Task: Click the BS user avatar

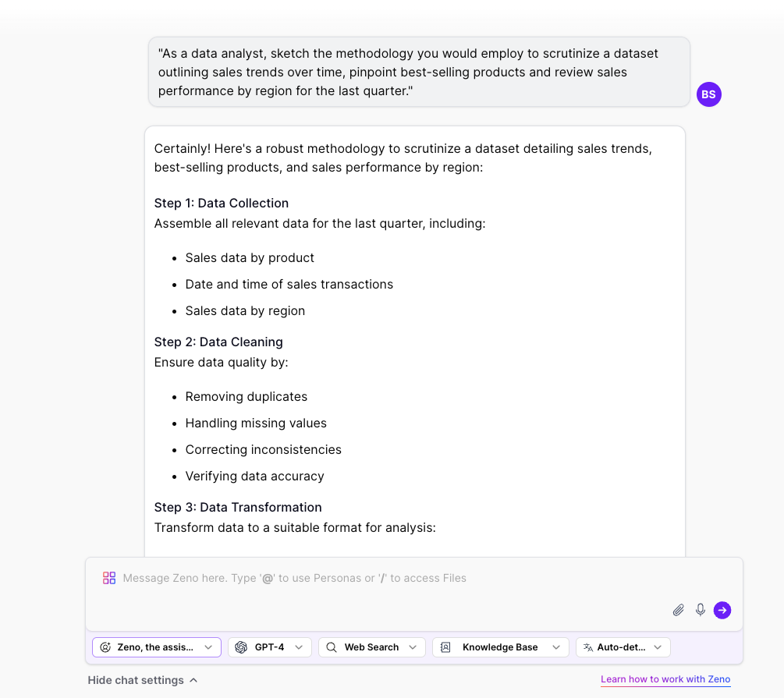Action: 708,94
